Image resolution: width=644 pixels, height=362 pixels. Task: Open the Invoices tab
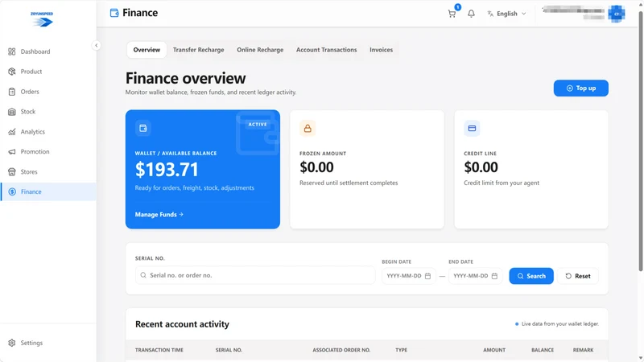[x=381, y=50]
